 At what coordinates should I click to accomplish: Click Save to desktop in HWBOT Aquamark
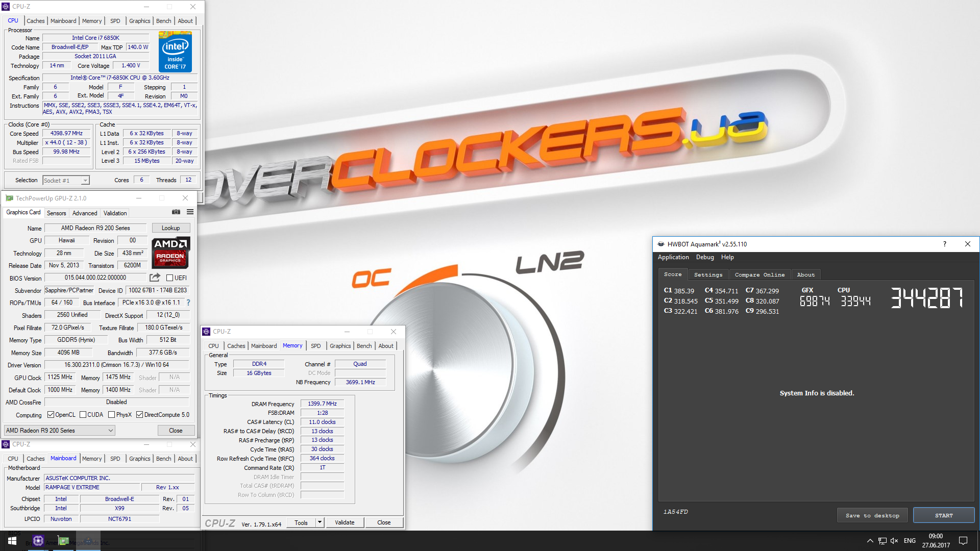pyautogui.click(x=872, y=515)
